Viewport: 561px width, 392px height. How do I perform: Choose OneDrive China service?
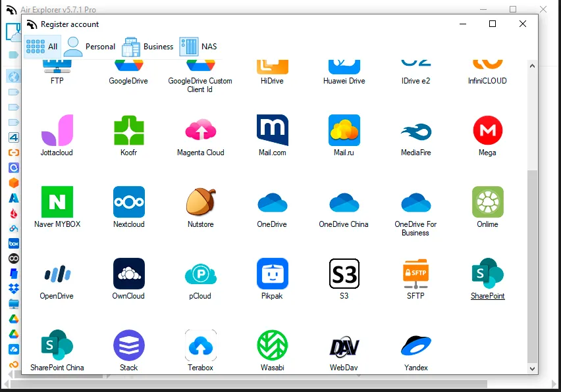pos(344,203)
